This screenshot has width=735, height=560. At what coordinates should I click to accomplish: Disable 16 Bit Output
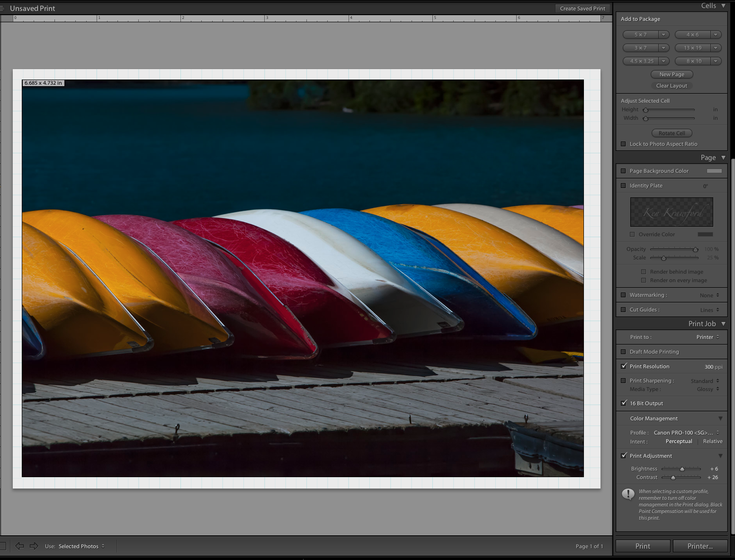(x=624, y=403)
